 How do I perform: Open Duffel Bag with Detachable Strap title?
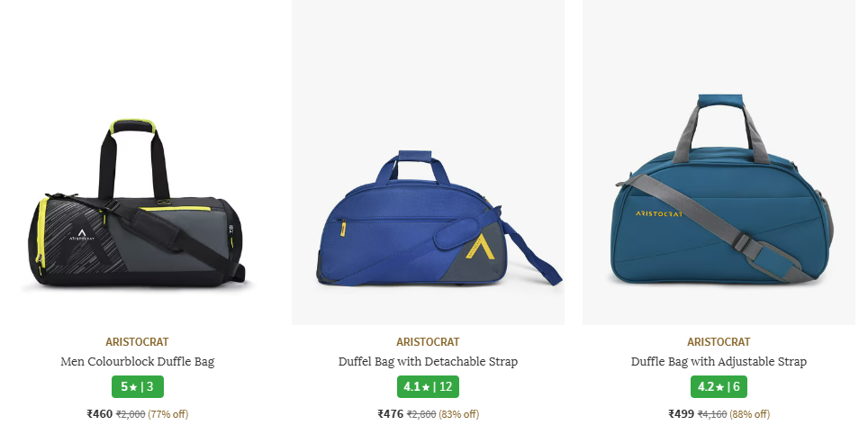pyautogui.click(x=428, y=362)
